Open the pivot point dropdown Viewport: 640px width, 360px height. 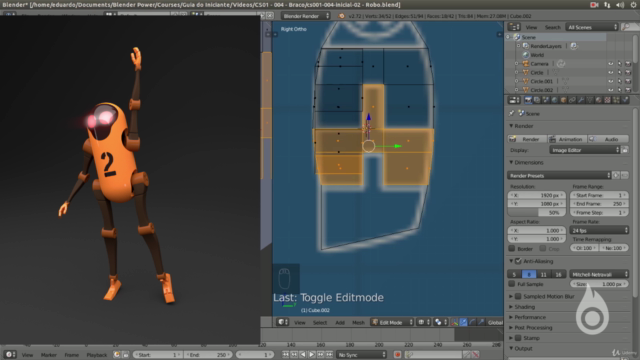[x=440, y=322]
